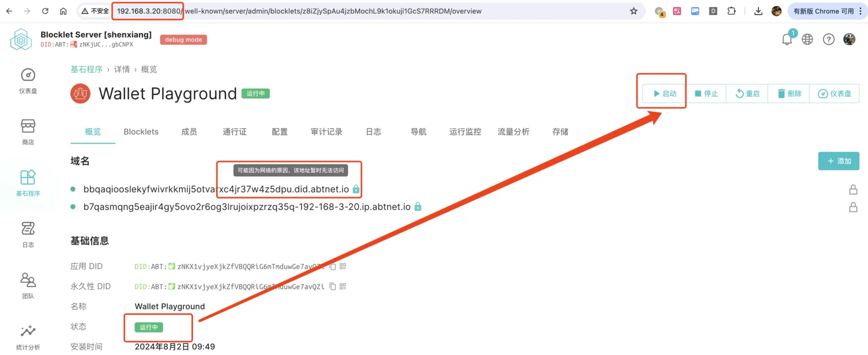Click the 运行中 badge in the 状态 row

[x=149, y=327]
